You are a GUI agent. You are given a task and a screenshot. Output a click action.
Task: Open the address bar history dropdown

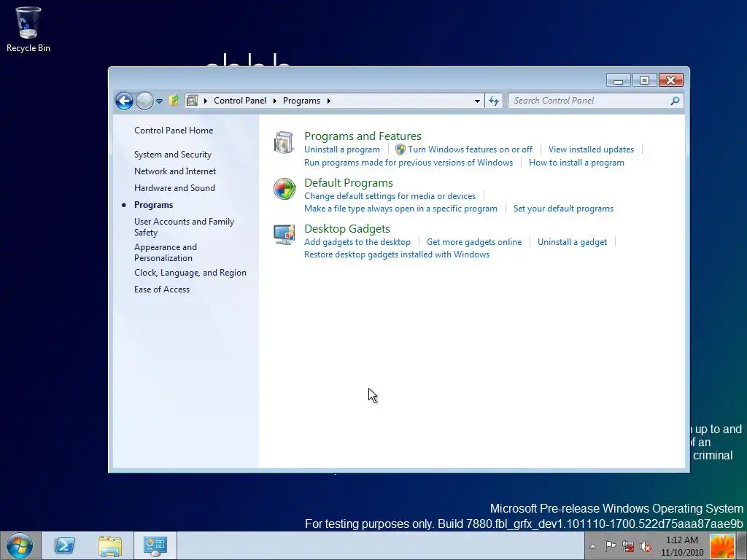(477, 101)
